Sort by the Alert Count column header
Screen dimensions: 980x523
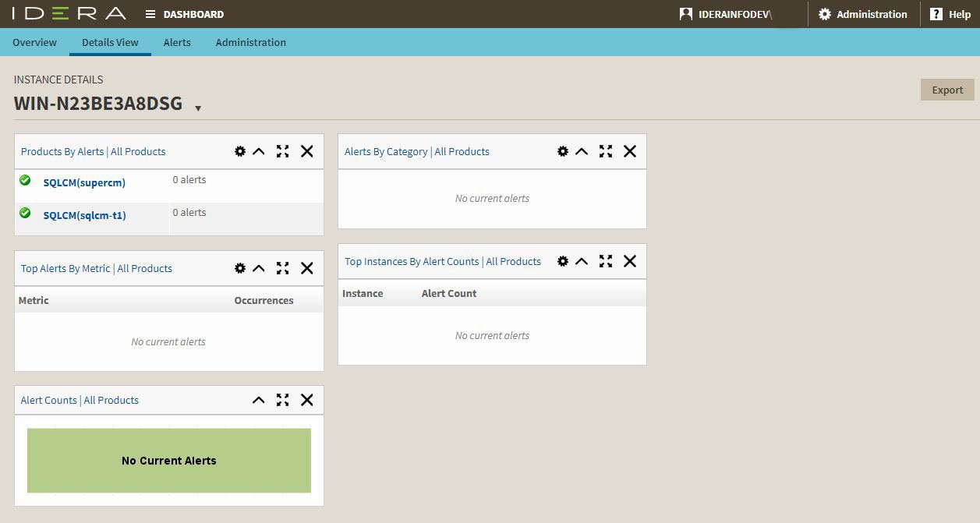point(449,293)
